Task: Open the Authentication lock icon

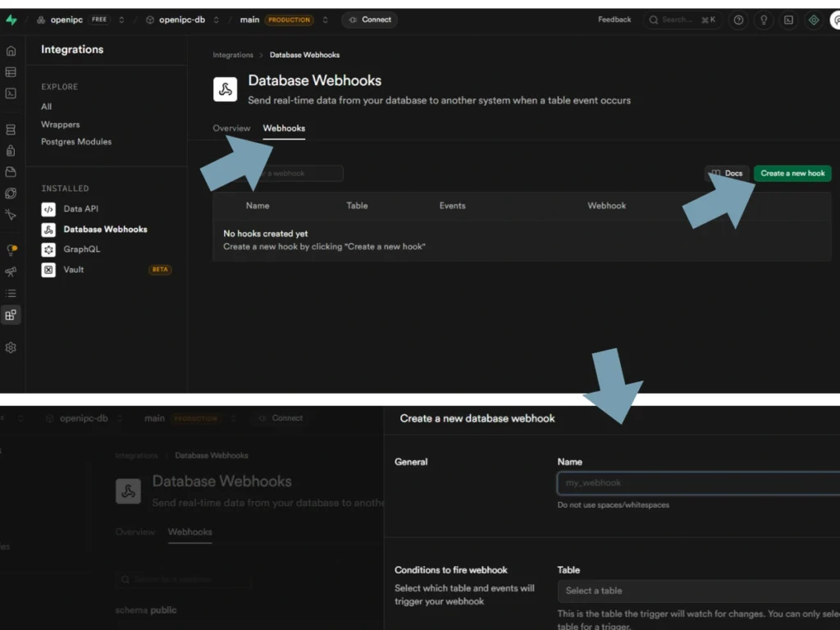Action: point(11,151)
